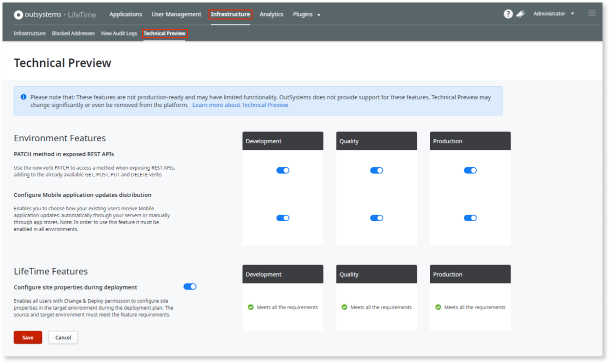Click the apps grid icon top right

click(x=591, y=13)
